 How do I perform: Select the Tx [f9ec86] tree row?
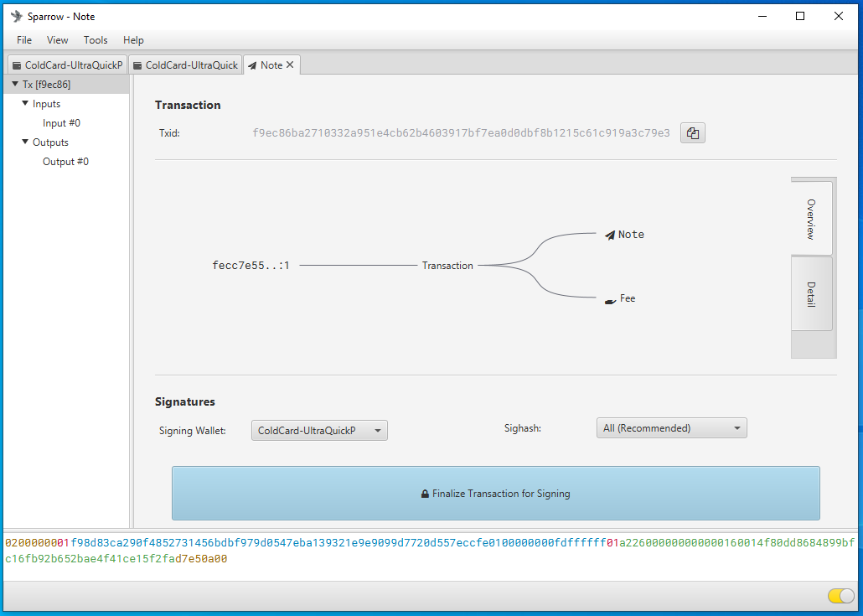click(x=66, y=84)
